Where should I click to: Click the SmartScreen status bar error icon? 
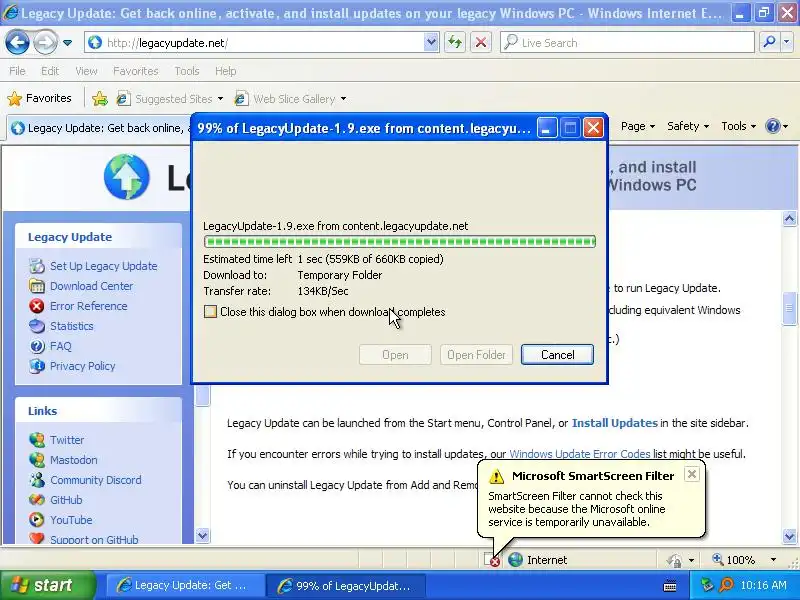coord(491,560)
